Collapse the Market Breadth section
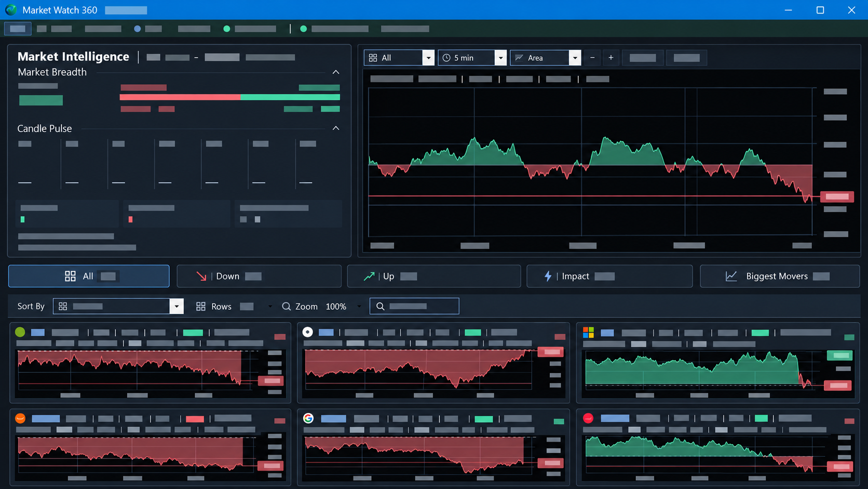This screenshot has width=868, height=489. [336, 72]
